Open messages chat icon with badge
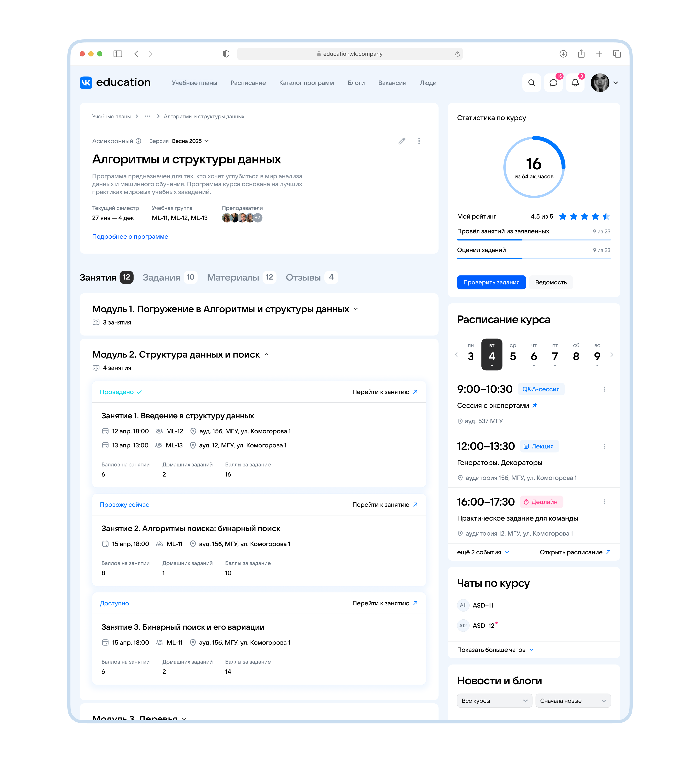The height and width of the screenshot is (771, 700). [x=553, y=83]
